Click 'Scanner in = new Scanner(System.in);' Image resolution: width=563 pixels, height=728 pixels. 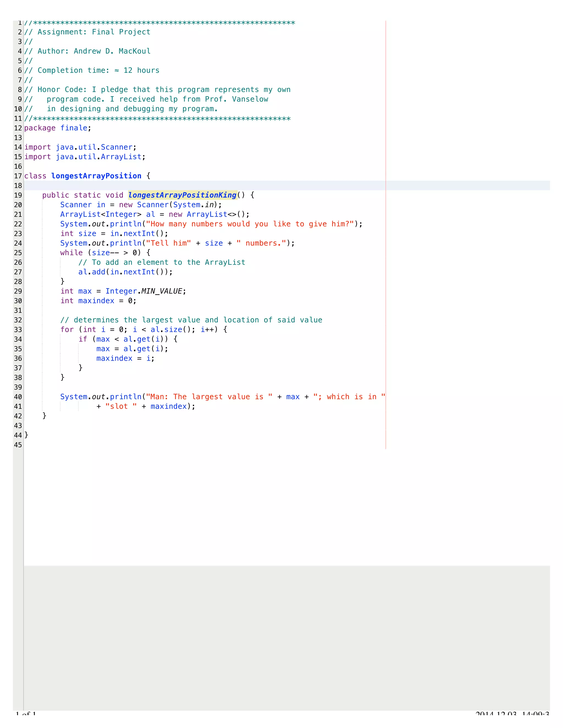click(x=141, y=205)
